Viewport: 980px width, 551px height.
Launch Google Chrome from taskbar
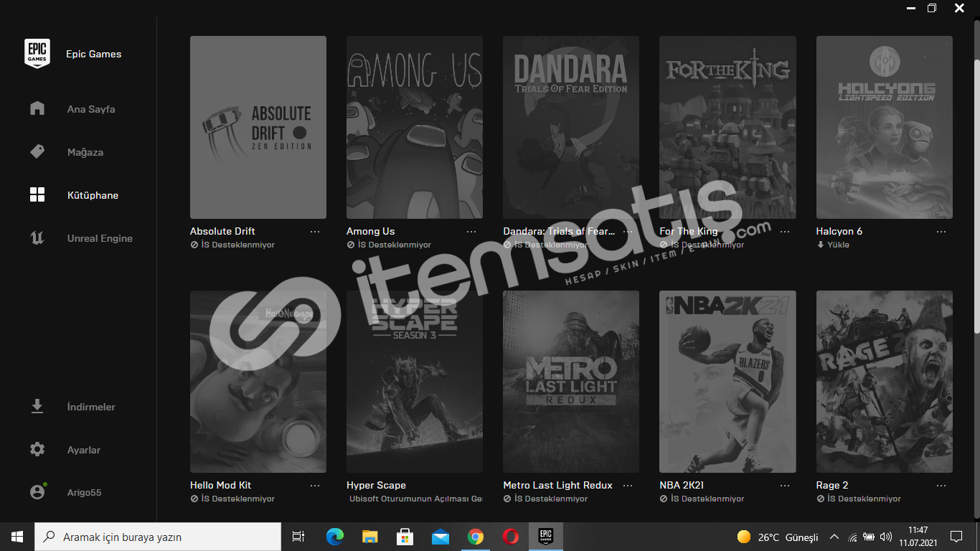point(475,537)
